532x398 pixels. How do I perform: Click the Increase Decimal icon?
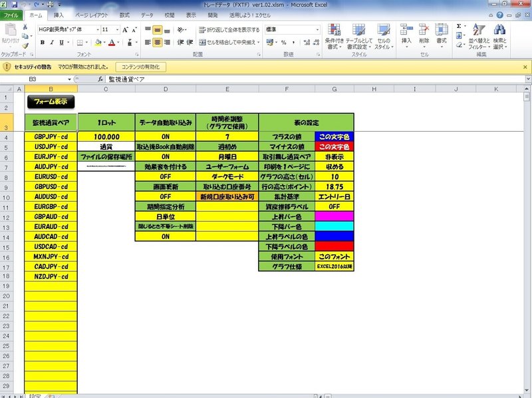(x=307, y=43)
